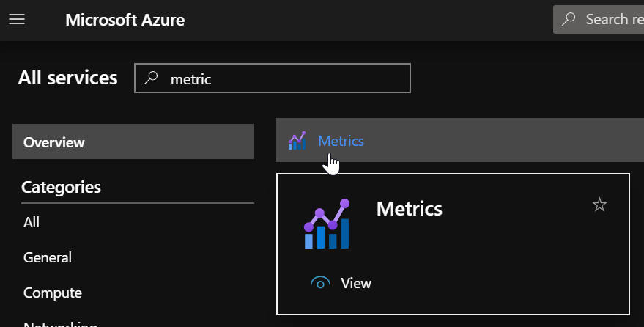Open the Compute category
This screenshot has width=644, height=327.
[x=53, y=293]
